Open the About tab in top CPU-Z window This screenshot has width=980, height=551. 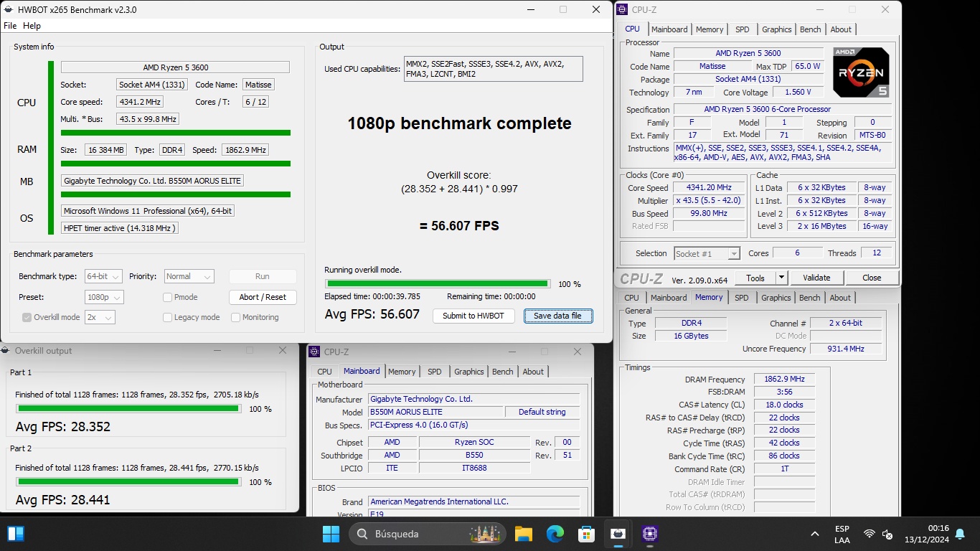click(x=841, y=29)
